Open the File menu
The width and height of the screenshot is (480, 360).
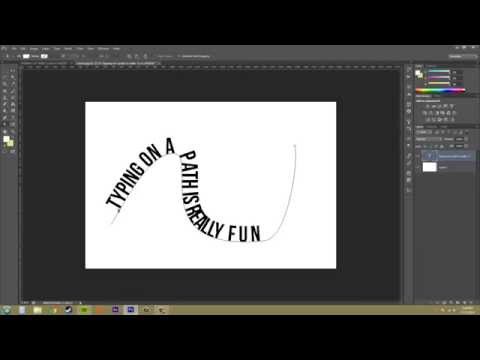tap(14, 49)
